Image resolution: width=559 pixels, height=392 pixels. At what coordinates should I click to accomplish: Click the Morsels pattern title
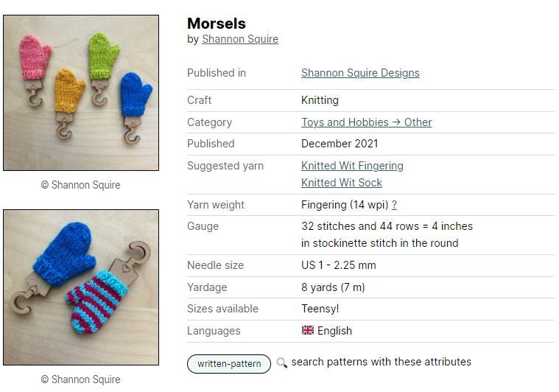217,24
